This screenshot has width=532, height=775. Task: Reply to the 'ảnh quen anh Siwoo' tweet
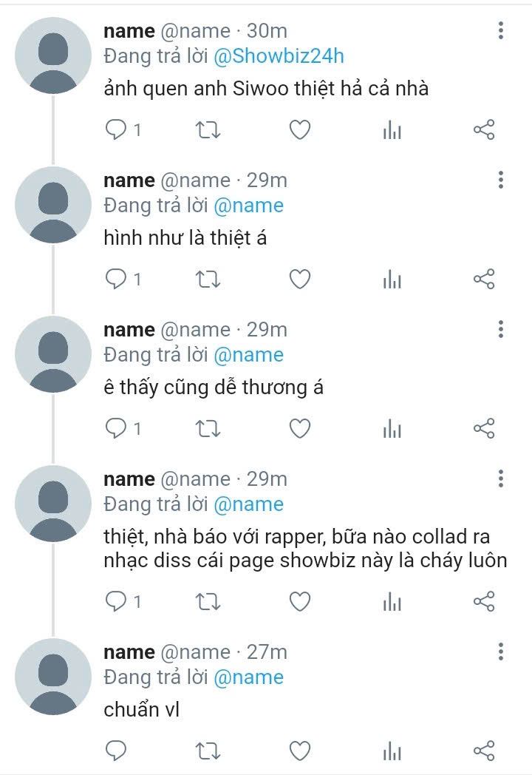pos(116,131)
